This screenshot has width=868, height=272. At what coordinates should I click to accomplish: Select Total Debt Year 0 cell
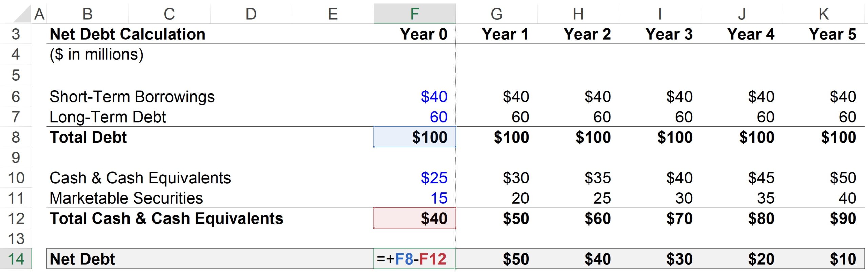414,137
